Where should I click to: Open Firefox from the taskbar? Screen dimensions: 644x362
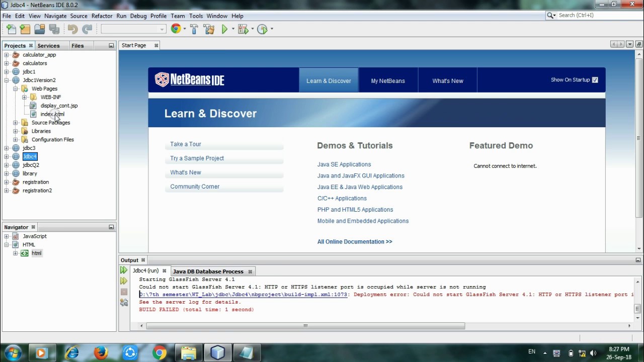[101, 353]
